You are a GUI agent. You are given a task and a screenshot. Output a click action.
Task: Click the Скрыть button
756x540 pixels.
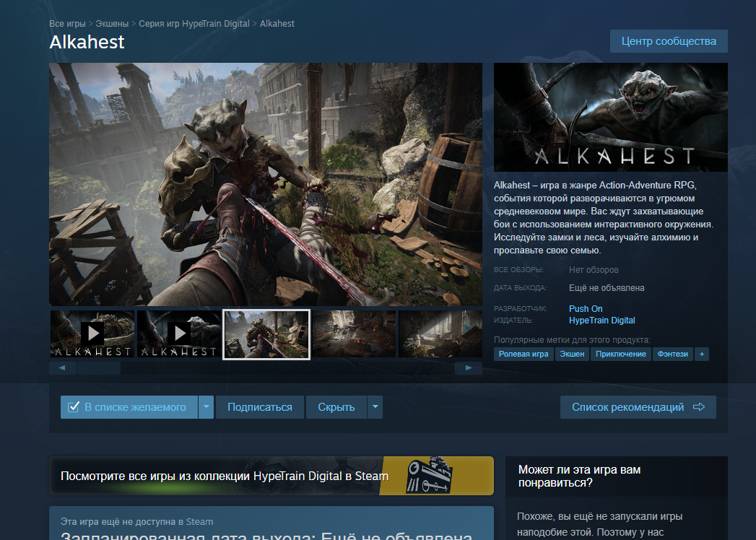pos(336,407)
